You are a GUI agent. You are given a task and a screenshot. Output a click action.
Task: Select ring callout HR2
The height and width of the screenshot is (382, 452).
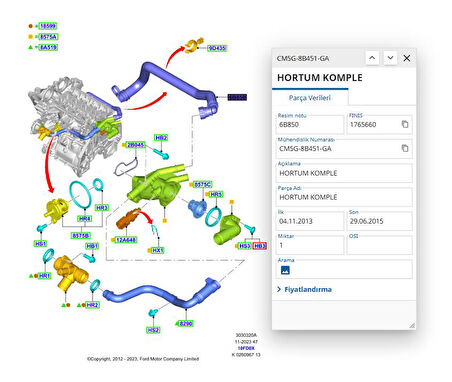(92, 305)
